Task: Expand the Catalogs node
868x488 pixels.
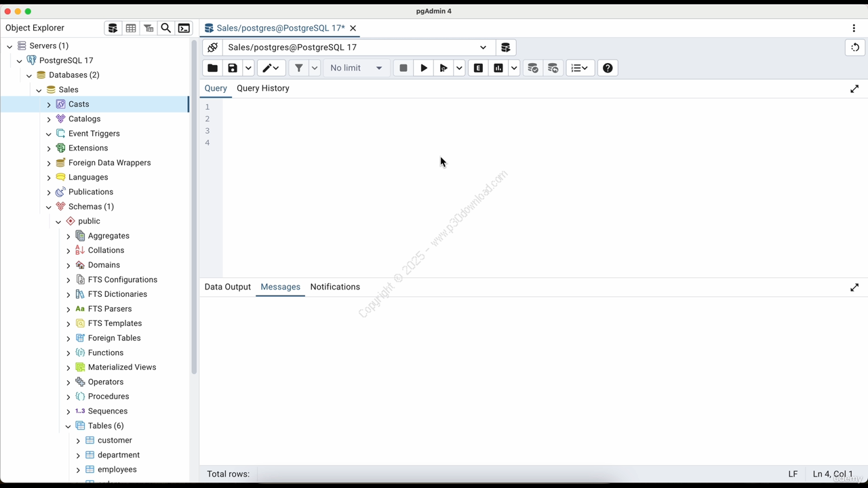Action: (49, 119)
